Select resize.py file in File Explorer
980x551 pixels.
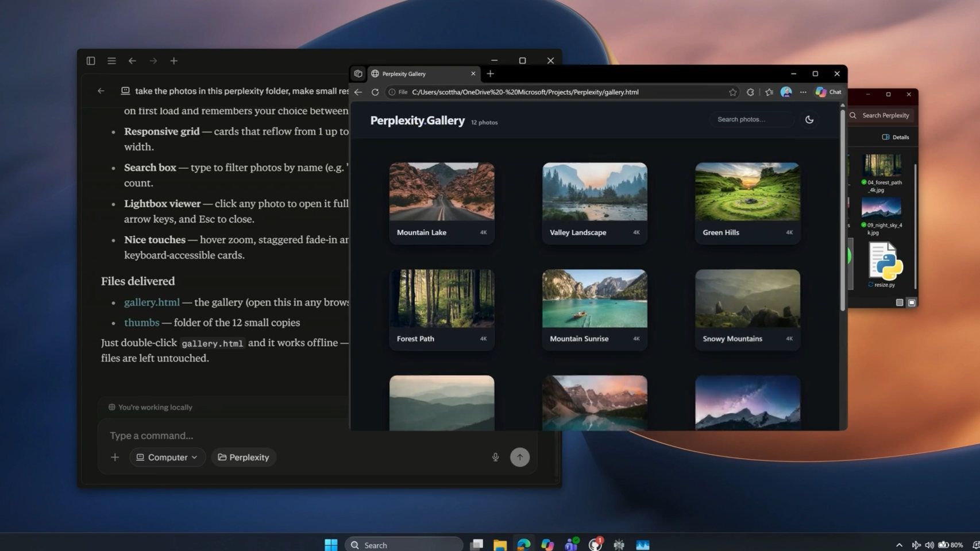click(885, 265)
